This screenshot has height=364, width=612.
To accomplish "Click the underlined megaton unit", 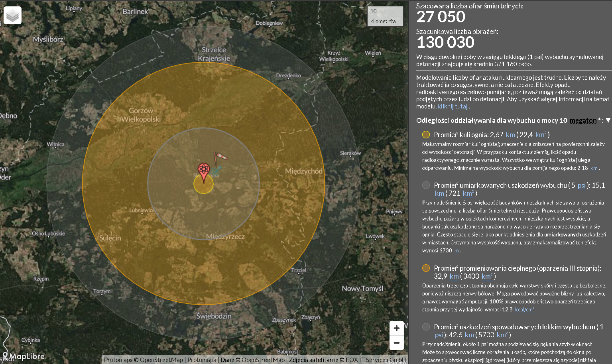I will point(583,120).
